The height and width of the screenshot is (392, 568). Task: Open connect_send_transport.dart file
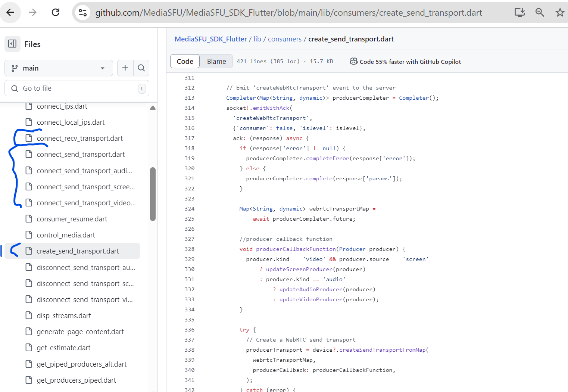click(x=81, y=155)
